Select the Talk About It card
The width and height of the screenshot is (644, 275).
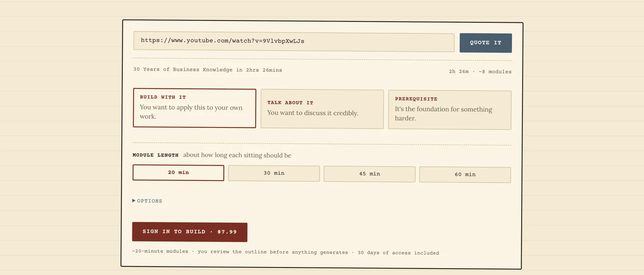coord(322,109)
